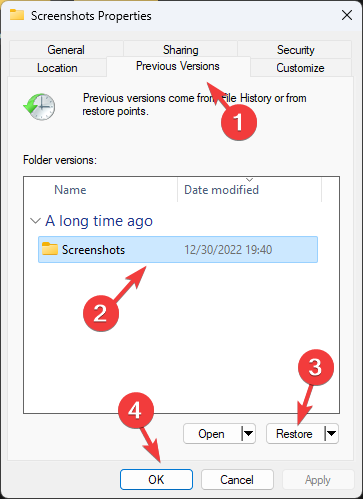Select the Previous Versions tab
363x499 pixels.
coord(178,66)
